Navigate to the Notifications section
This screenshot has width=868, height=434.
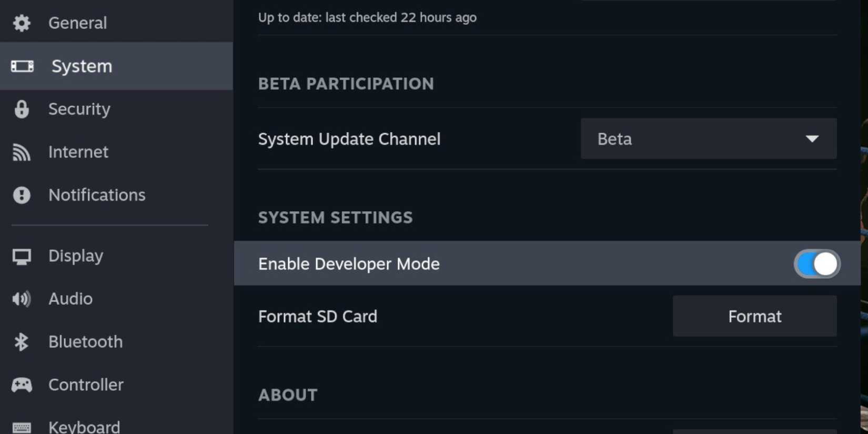(x=97, y=195)
